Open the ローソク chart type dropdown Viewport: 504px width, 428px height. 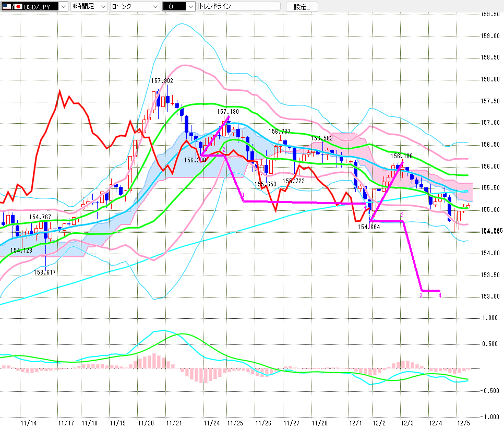click(154, 7)
